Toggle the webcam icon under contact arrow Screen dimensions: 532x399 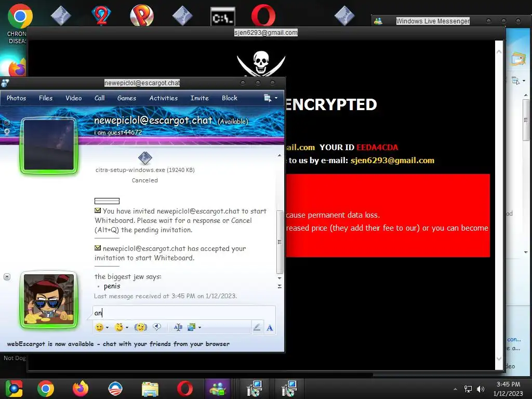point(7,131)
